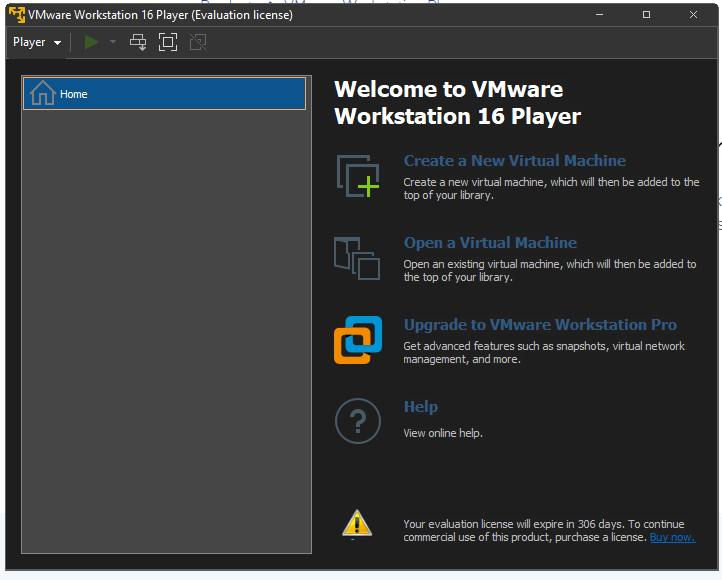This screenshot has height=580, width=722.
Task: Click the yellow license warning triangle icon
Action: (357, 523)
